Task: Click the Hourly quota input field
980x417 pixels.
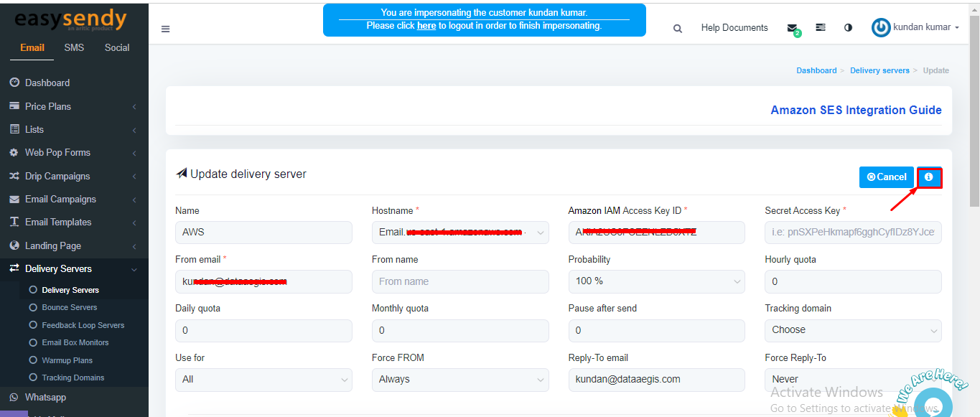Action: pos(854,281)
